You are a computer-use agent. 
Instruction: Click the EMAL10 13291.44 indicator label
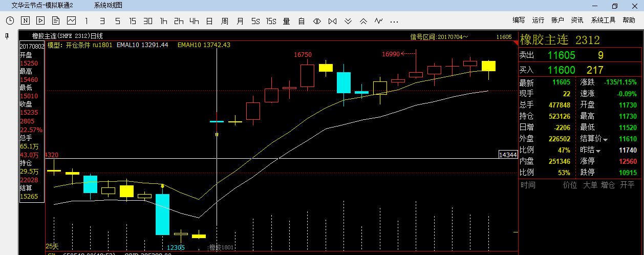click(x=142, y=45)
